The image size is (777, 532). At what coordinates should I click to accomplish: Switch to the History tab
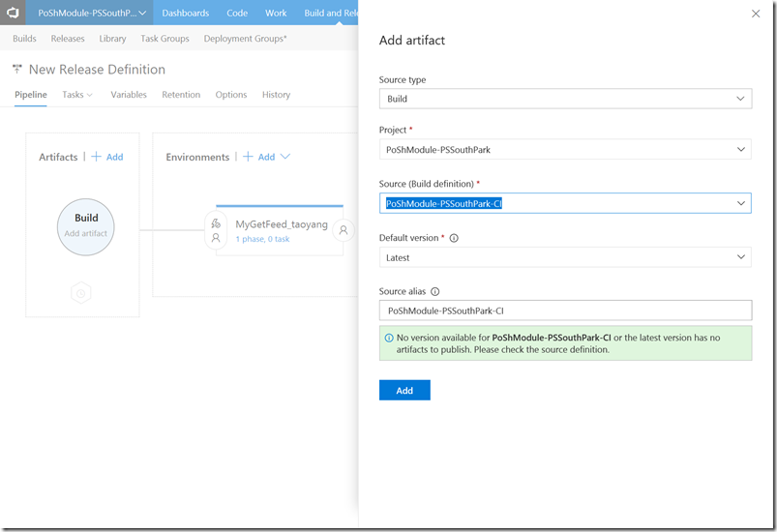tap(276, 95)
